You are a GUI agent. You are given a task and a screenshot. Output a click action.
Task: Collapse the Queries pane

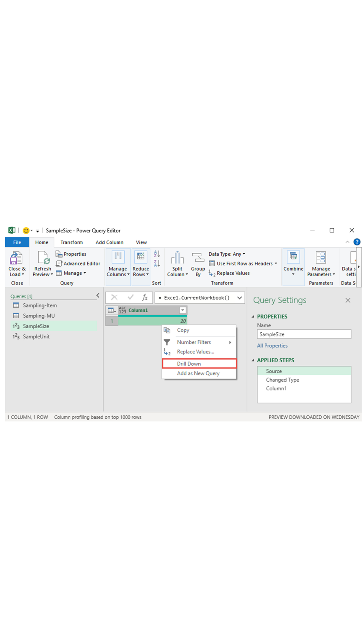click(98, 296)
